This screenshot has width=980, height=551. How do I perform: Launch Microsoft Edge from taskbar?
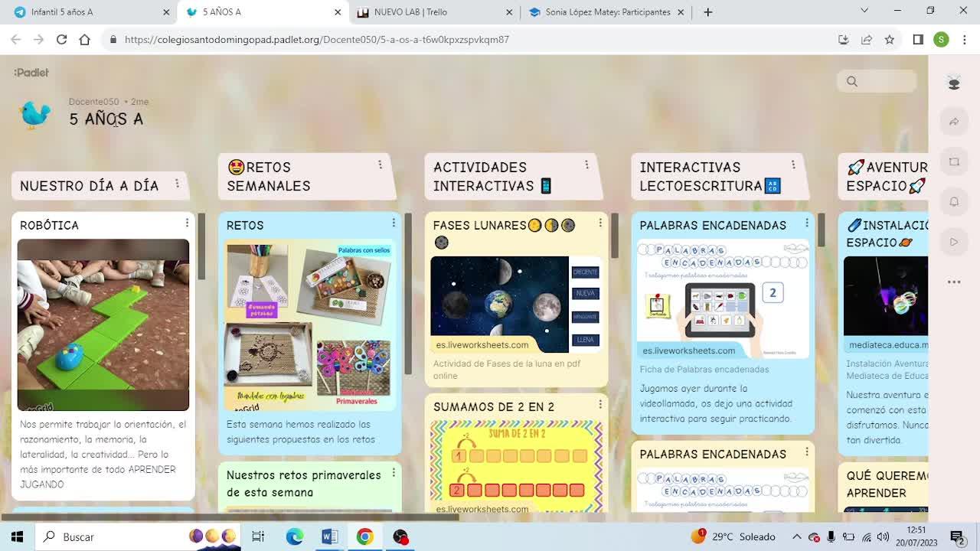point(295,537)
